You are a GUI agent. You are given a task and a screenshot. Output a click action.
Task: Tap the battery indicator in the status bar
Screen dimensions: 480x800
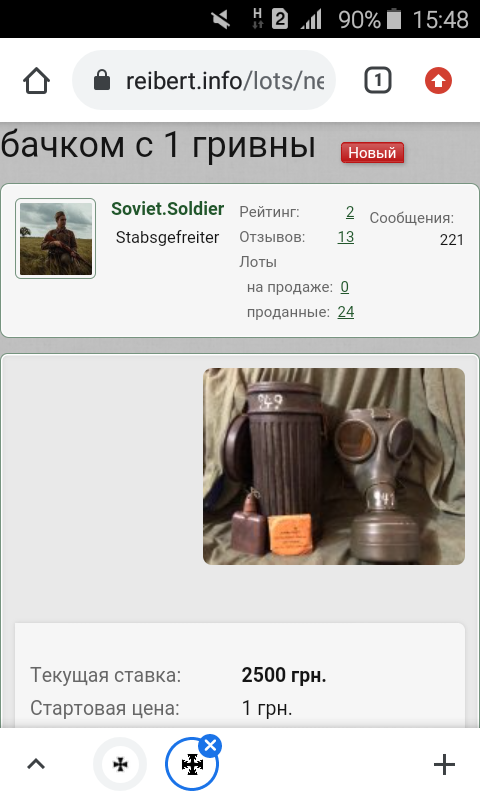393,19
